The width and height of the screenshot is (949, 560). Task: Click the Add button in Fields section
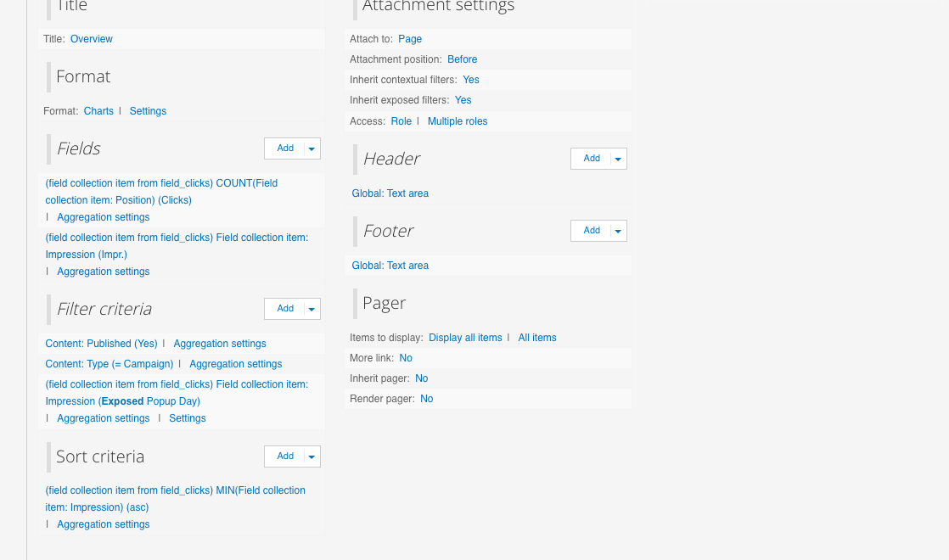click(285, 148)
